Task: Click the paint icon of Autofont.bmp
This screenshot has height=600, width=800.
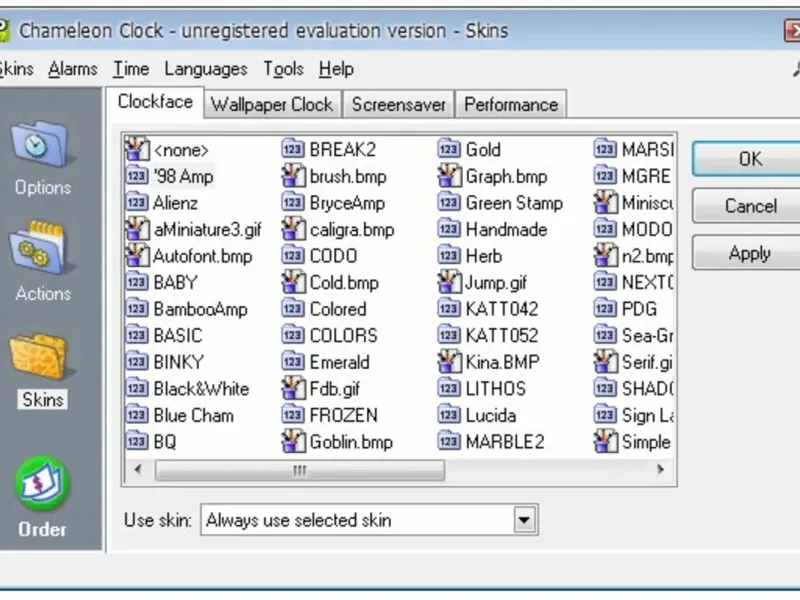Action: pos(137,255)
